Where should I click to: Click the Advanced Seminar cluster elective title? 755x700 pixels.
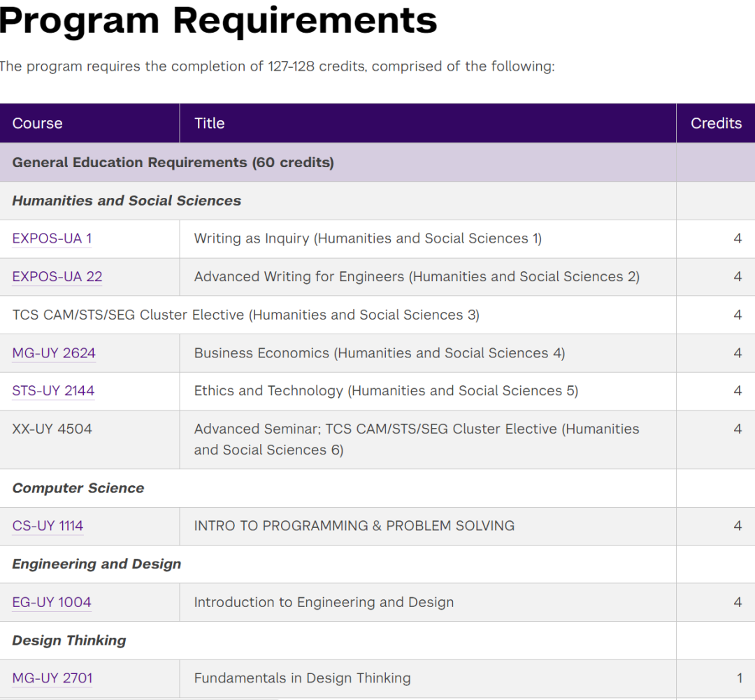(417, 439)
